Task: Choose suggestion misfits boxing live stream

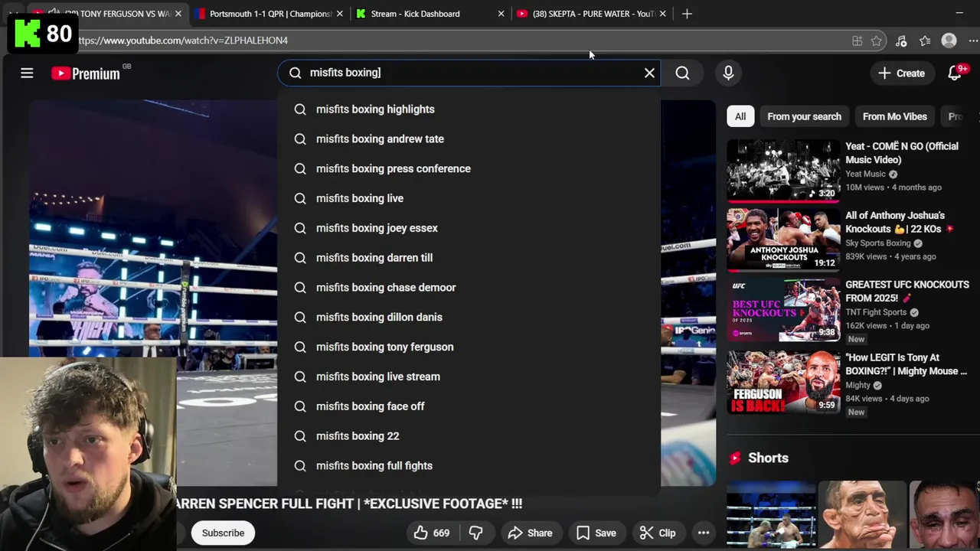Action: point(469,377)
